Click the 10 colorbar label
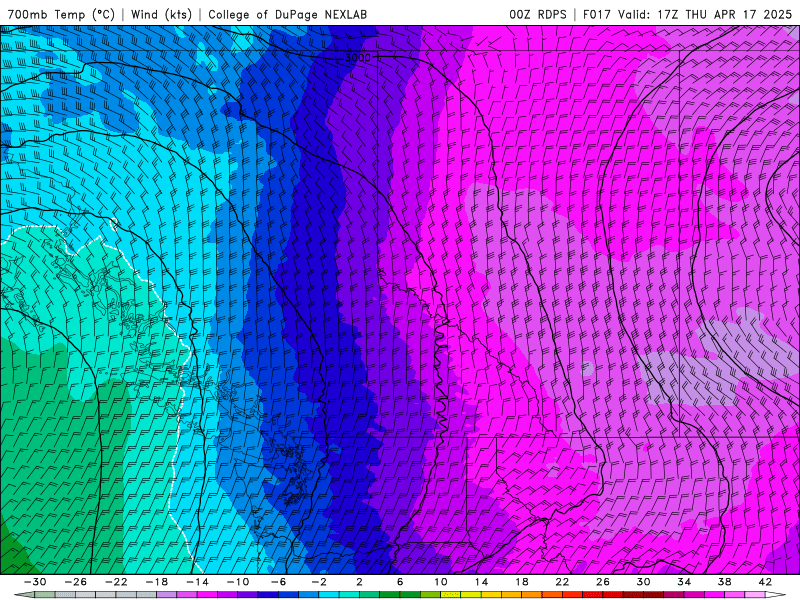Image resolution: width=800 pixels, height=600 pixels. pyautogui.click(x=441, y=582)
